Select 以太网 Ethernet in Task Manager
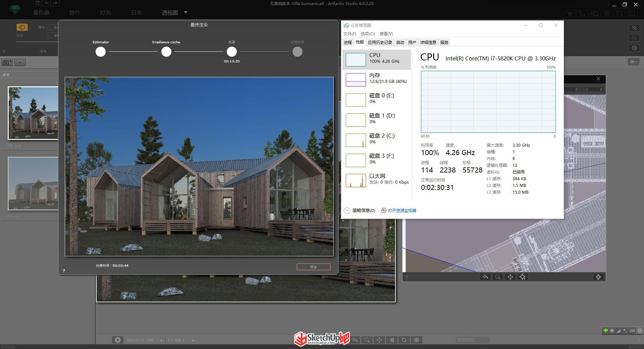This screenshot has height=349, width=644. pyautogui.click(x=377, y=180)
